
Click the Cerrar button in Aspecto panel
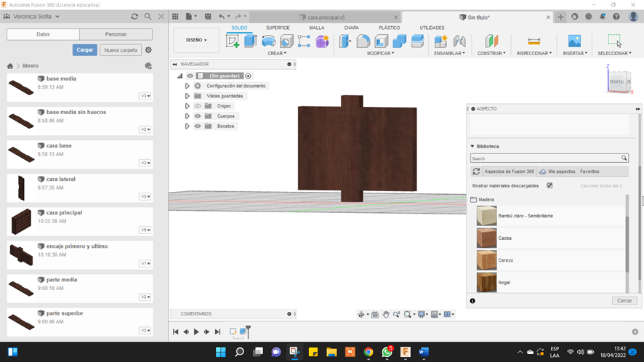(624, 300)
